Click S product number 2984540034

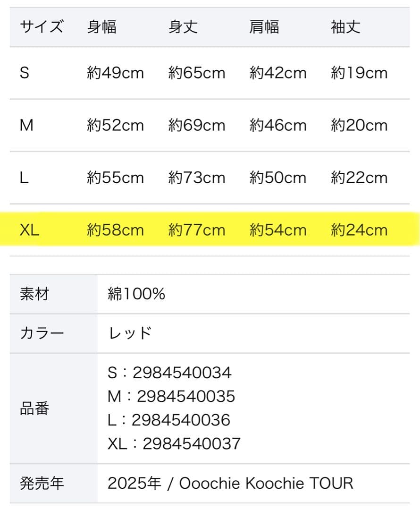(182, 373)
